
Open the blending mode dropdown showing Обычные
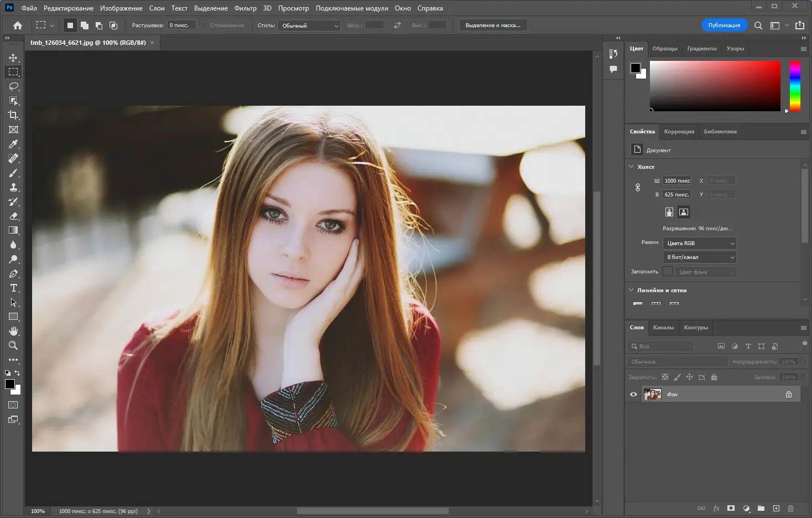coord(677,361)
